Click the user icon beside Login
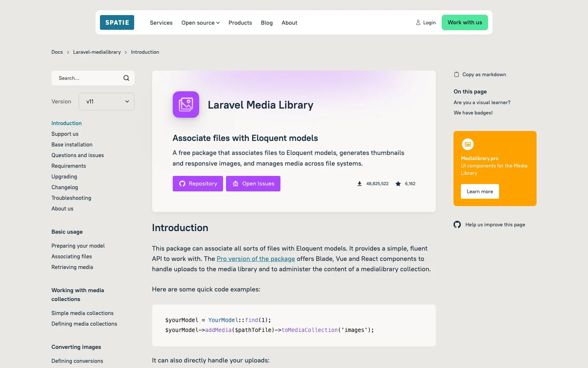This screenshot has height=368, width=588. click(x=418, y=22)
